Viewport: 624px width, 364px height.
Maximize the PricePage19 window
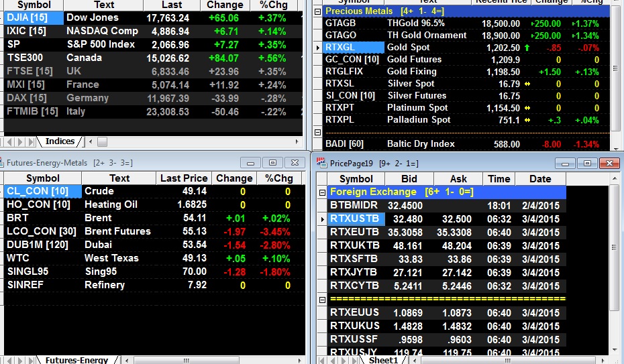(x=587, y=164)
